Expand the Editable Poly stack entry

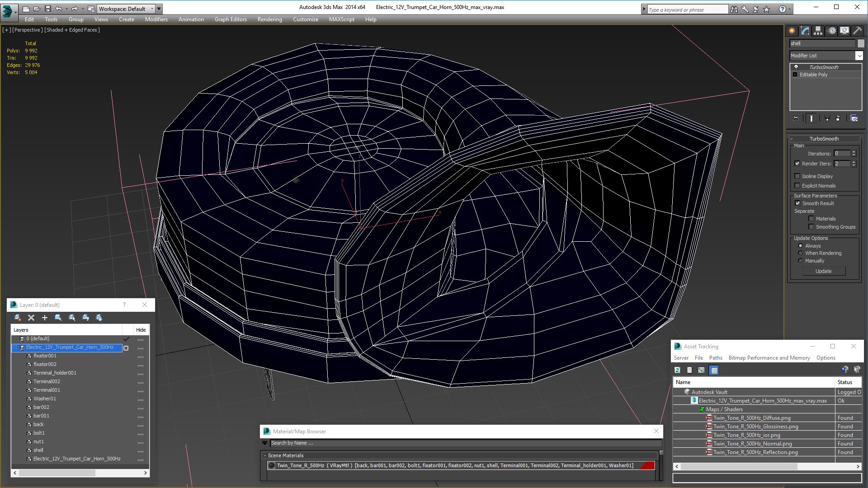coord(795,75)
